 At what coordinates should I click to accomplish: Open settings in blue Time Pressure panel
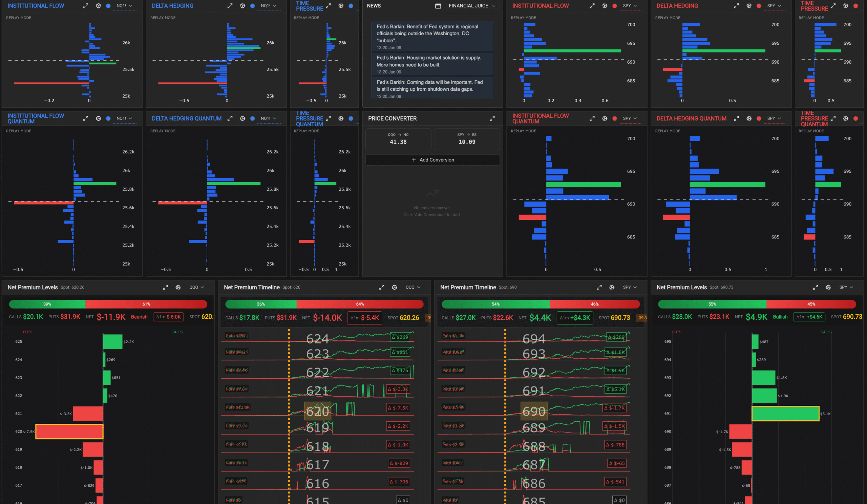[x=341, y=6]
